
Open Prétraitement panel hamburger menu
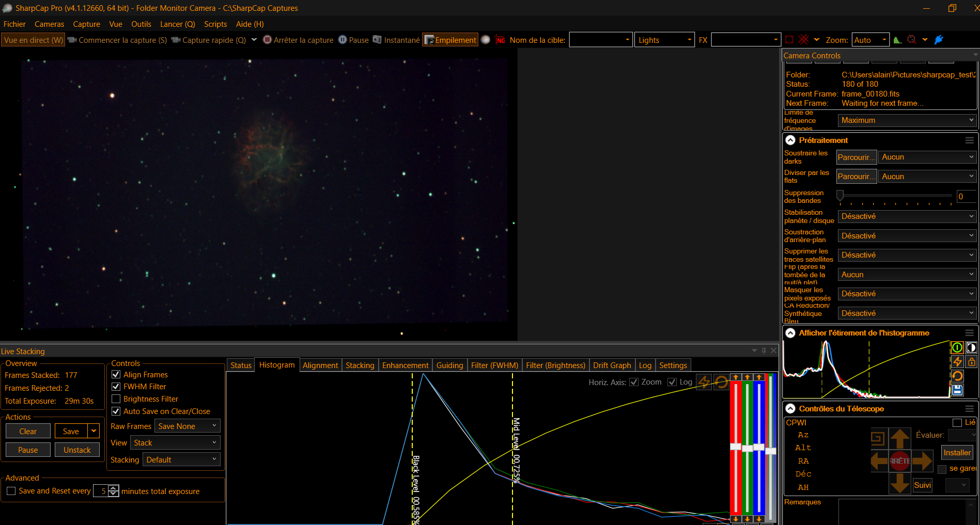pyautogui.click(x=970, y=140)
